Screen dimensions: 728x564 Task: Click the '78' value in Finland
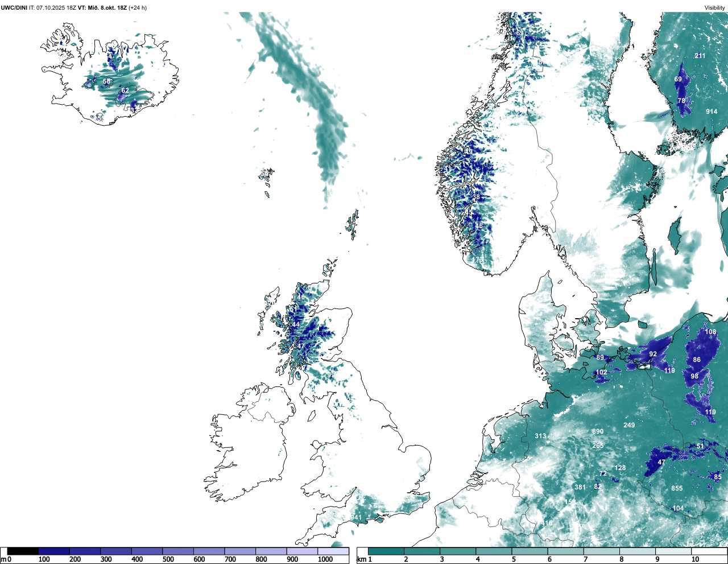[x=681, y=101]
